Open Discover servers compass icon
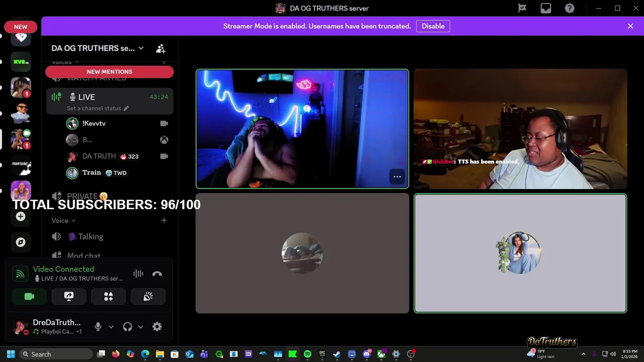This screenshot has width=644, height=362. pyautogui.click(x=21, y=242)
